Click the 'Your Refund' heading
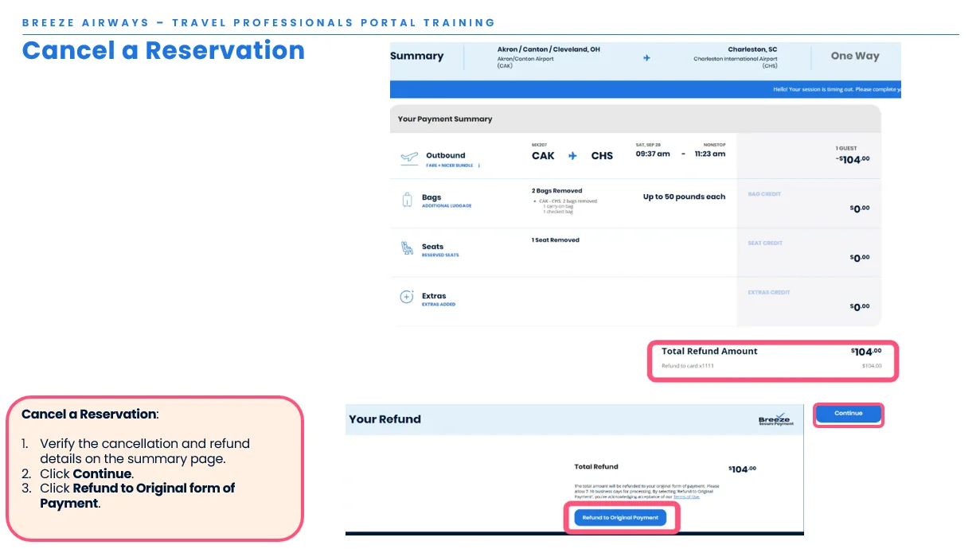980x549 pixels. tap(385, 419)
